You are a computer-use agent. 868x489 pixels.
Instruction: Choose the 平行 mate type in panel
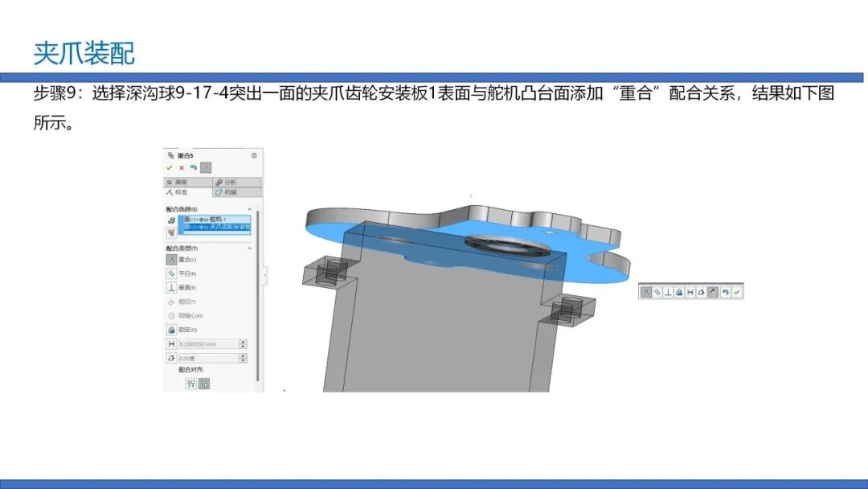pos(181,273)
